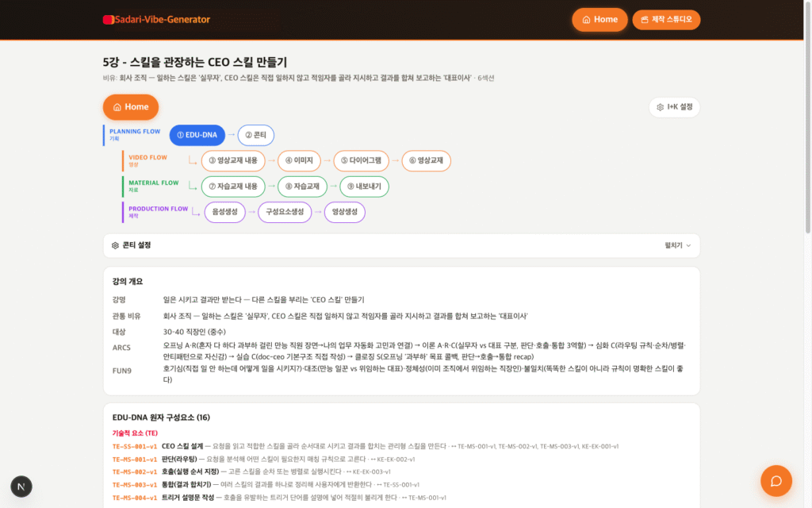The image size is (812, 508).
Task: Open step ⑧ 자습교재
Action: click(302, 187)
